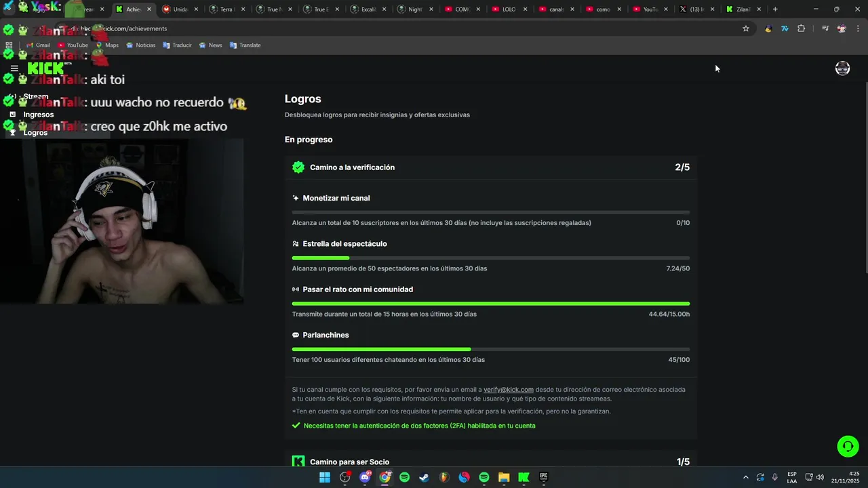Click Estrella del espectáculo progress bar
868x488 pixels.
pos(491,258)
